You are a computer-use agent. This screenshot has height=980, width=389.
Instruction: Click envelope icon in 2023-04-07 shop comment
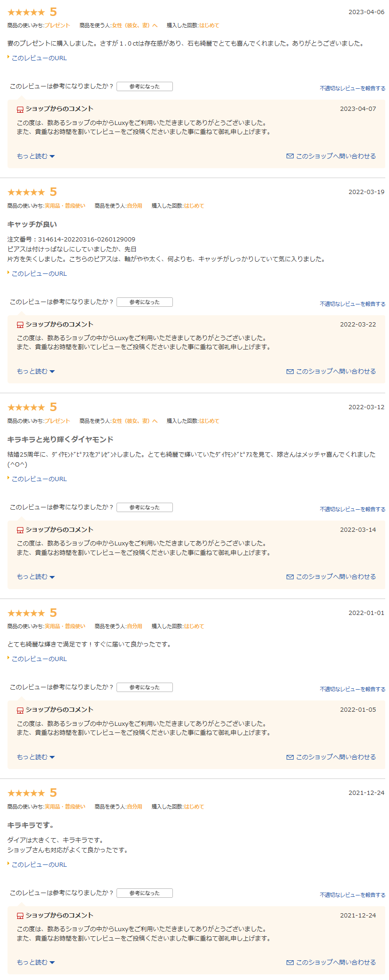(x=290, y=156)
